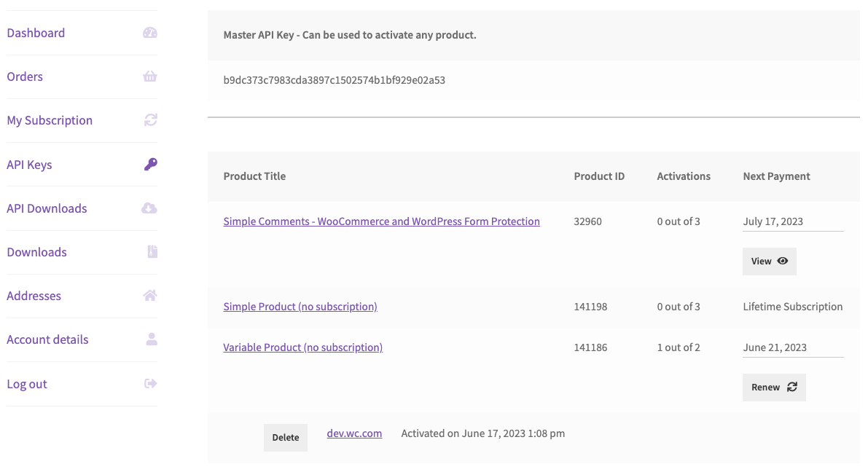Click the API Keys key icon

point(150,165)
